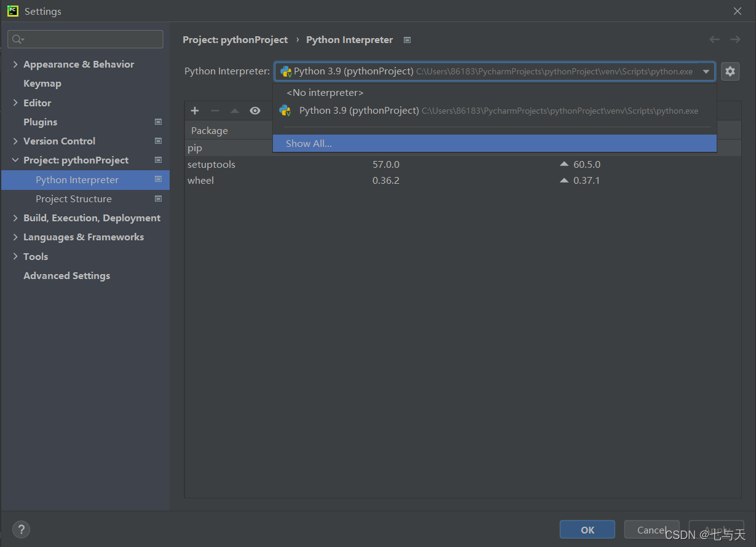Image resolution: width=756 pixels, height=547 pixels.
Task: Close the Settings dialog window
Action: (x=738, y=11)
